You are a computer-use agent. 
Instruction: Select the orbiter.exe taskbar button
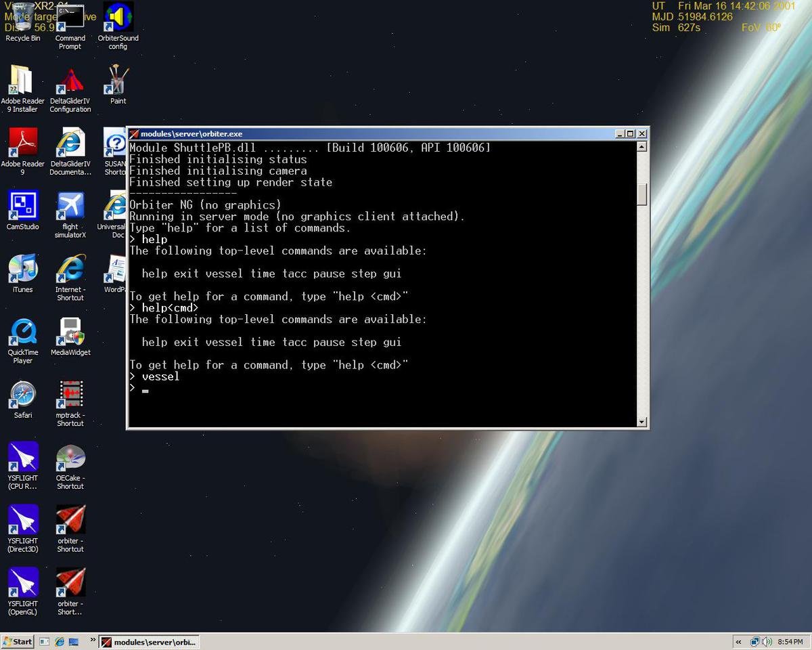click(149, 641)
